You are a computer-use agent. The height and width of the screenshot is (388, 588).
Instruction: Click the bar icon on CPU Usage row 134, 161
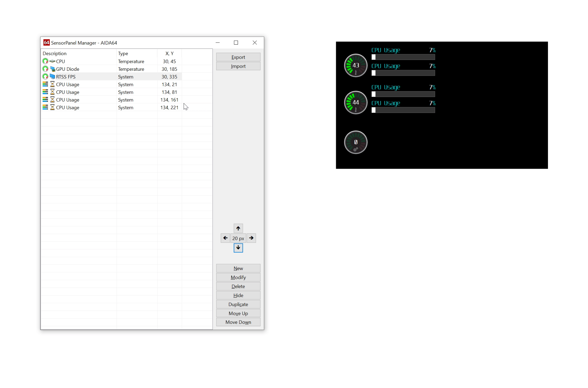pos(45,100)
